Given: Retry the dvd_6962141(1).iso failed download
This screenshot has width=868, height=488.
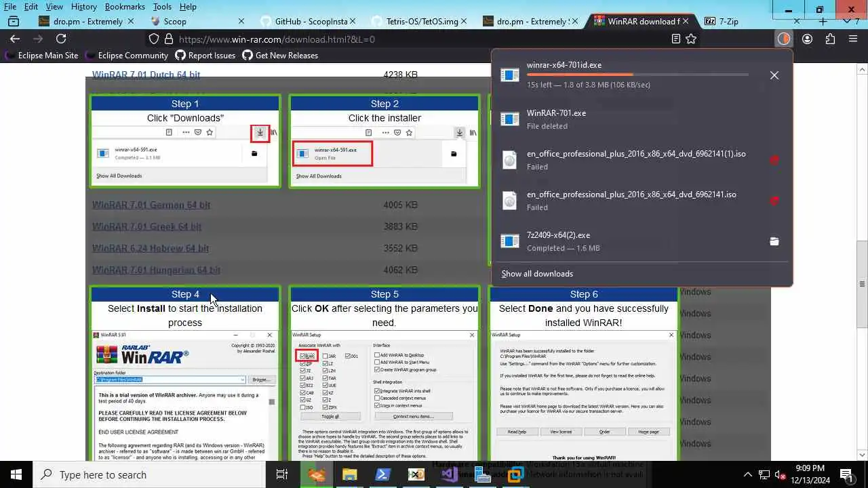Looking at the screenshot, I should 774,160.
